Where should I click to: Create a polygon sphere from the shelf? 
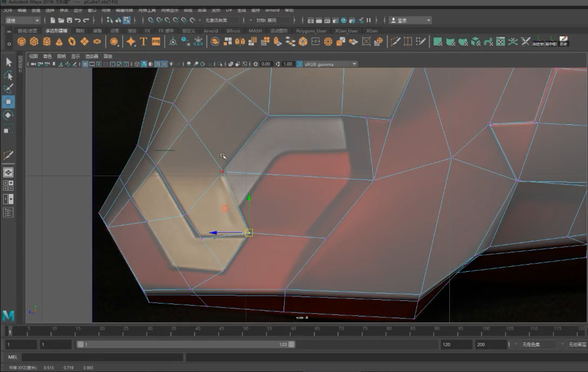coord(22,41)
